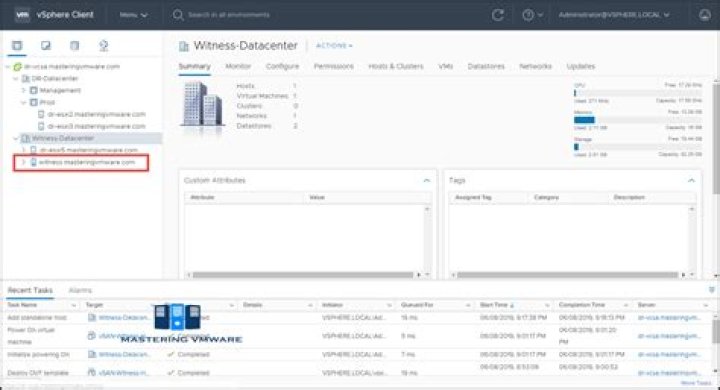Click the feedback smiley icon

coord(705,15)
